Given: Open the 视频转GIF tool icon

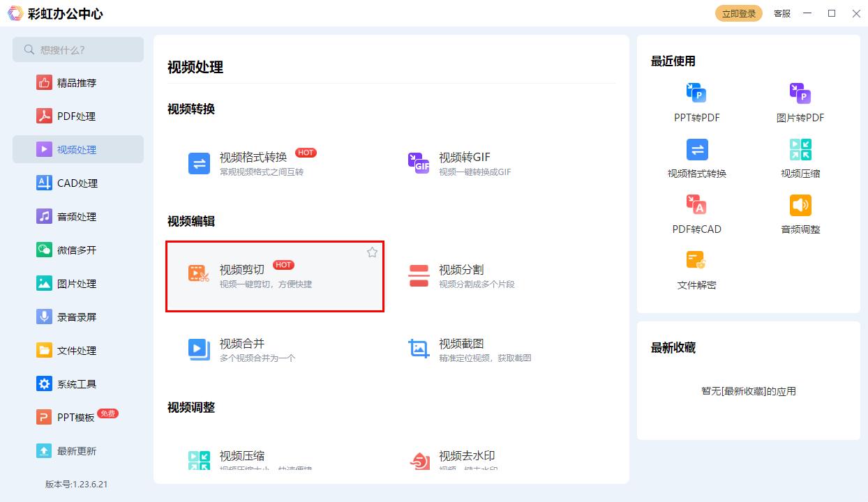Looking at the screenshot, I should [419, 163].
